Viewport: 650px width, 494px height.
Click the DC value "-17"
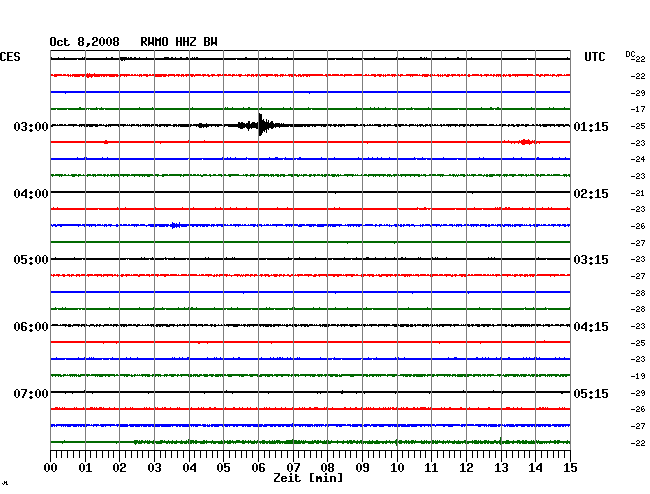click(638, 109)
